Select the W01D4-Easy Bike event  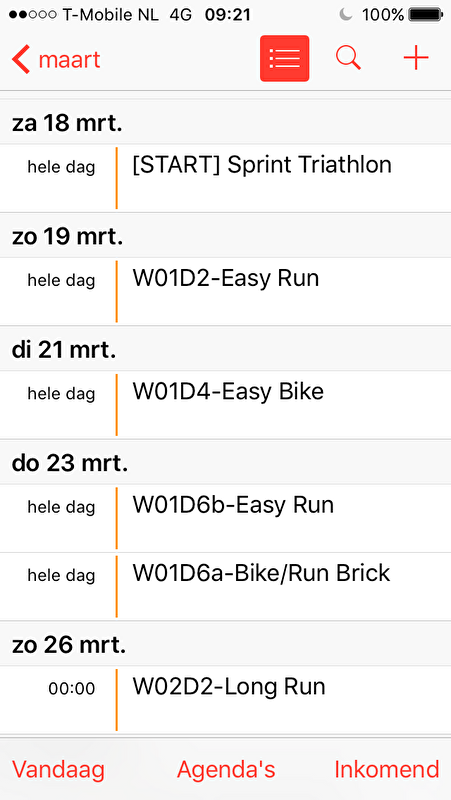(226, 405)
